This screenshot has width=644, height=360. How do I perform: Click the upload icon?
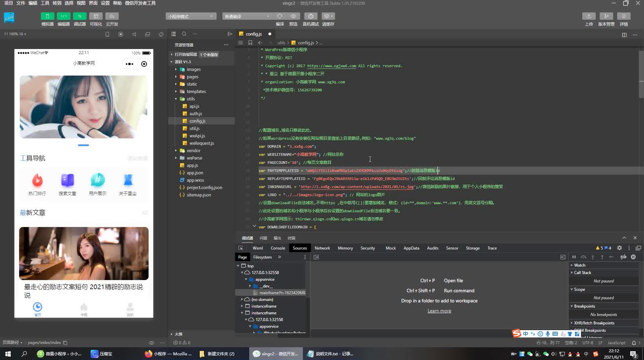[x=589, y=16]
